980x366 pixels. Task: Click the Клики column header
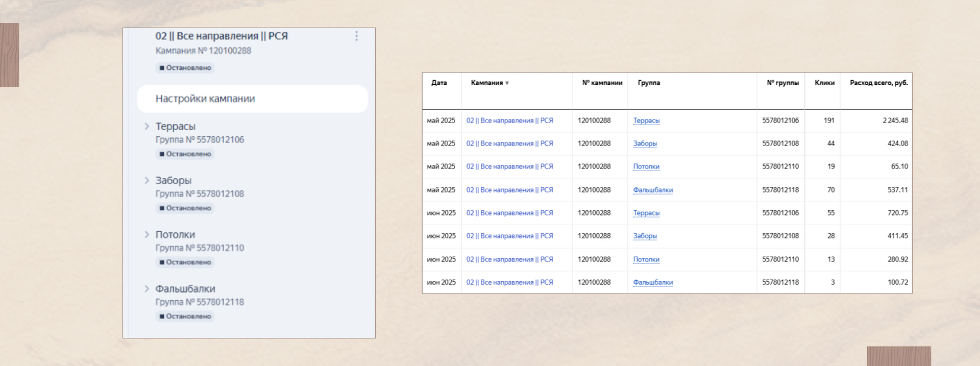[x=824, y=83]
